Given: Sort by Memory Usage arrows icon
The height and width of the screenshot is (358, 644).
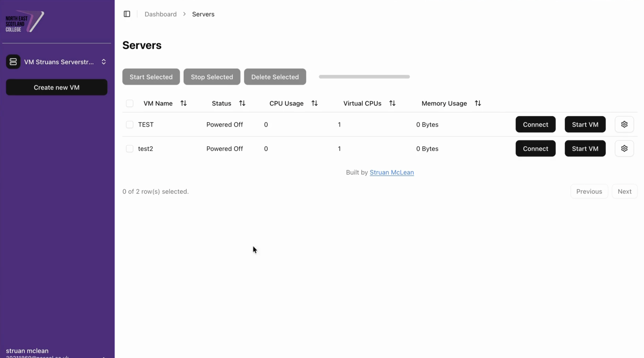Looking at the screenshot, I should pos(478,103).
